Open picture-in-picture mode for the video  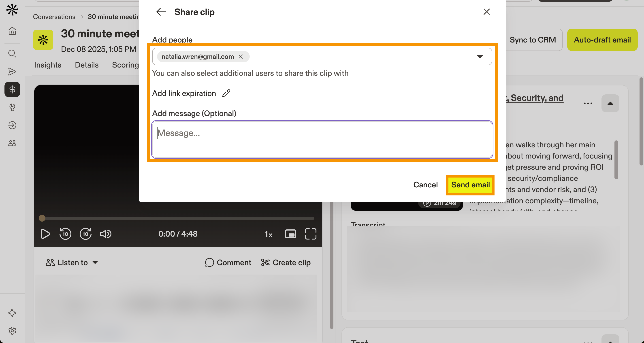(x=290, y=234)
